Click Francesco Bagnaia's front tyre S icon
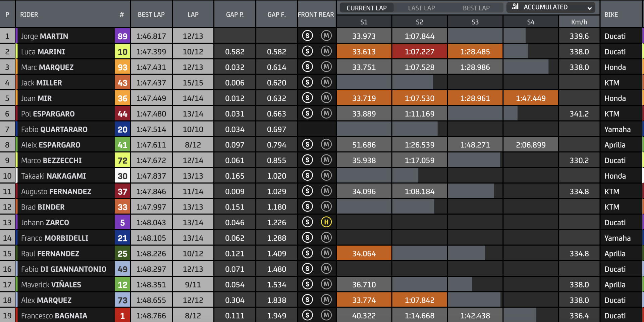 coord(307,315)
